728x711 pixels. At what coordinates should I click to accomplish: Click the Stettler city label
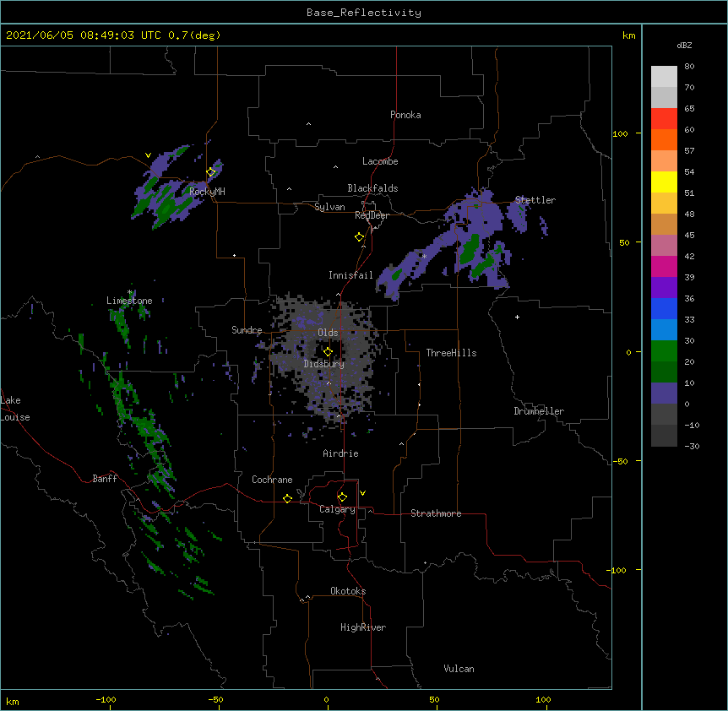[535, 200]
